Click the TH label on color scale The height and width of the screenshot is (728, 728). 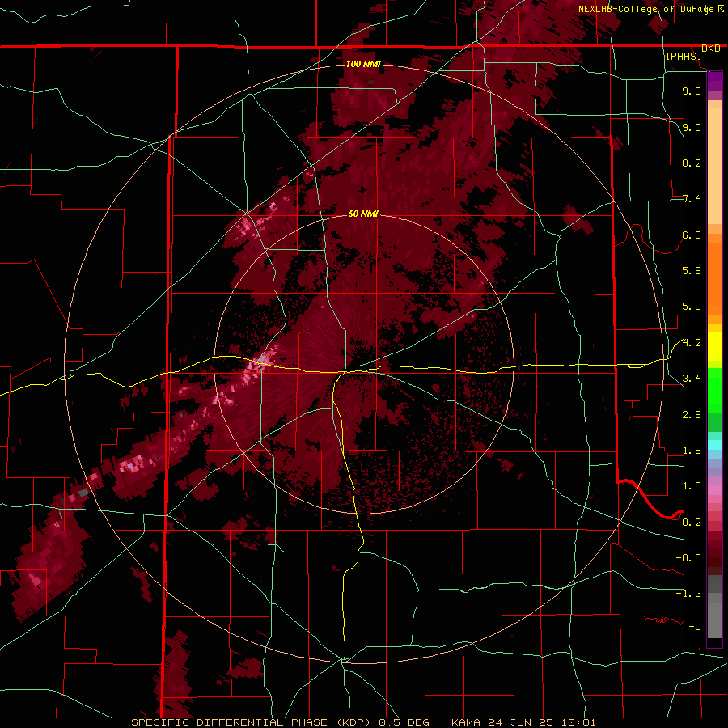click(x=695, y=630)
